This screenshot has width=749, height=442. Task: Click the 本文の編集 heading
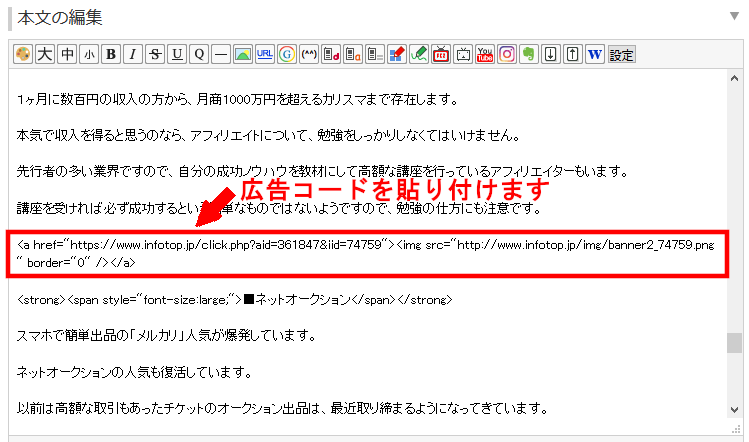[60, 18]
